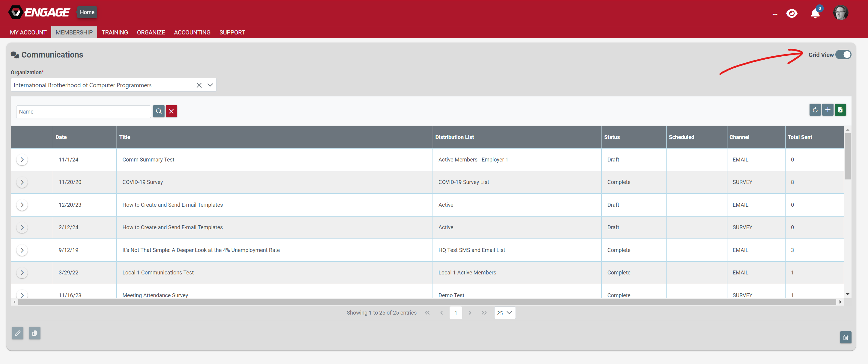Click the trash delete icon

tap(846, 337)
